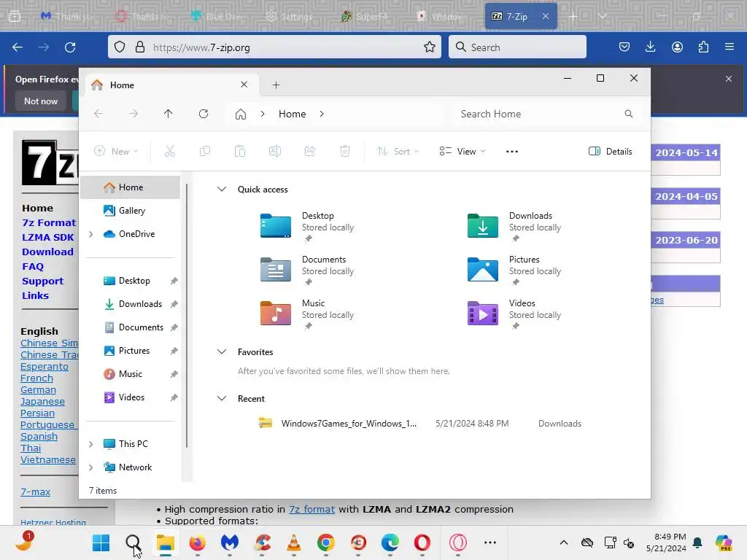This screenshot has height=560, width=747.
Task: Reload the 7-zip.org page in Firefox
Action: (x=70, y=47)
